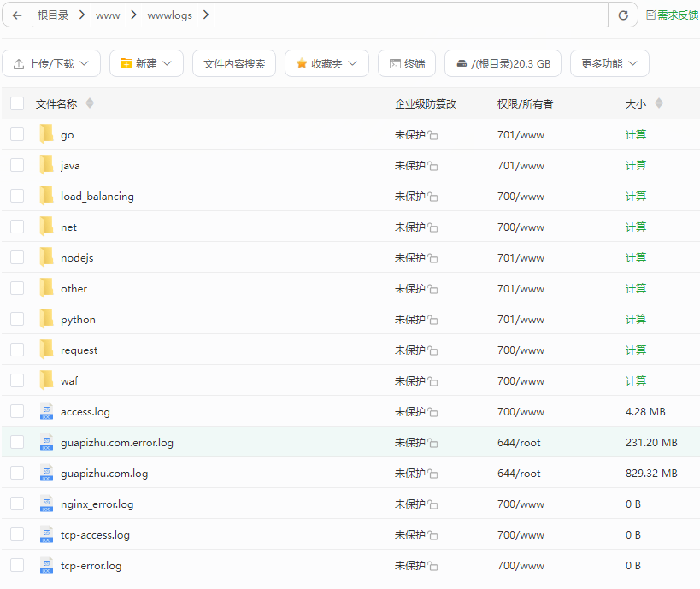The width and height of the screenshot is (700, 589).
Task: Click permission 644/root for guapizhu.com.error.log
Action: pos(519,443)
